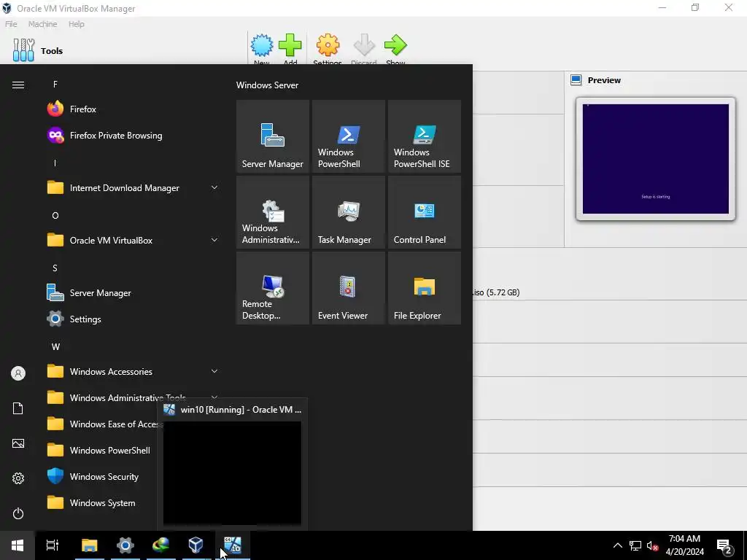The width and height of the screenshot is (747, 560).
Task: Open the Help menu in VirtualBox
Action: pos(76,24)
